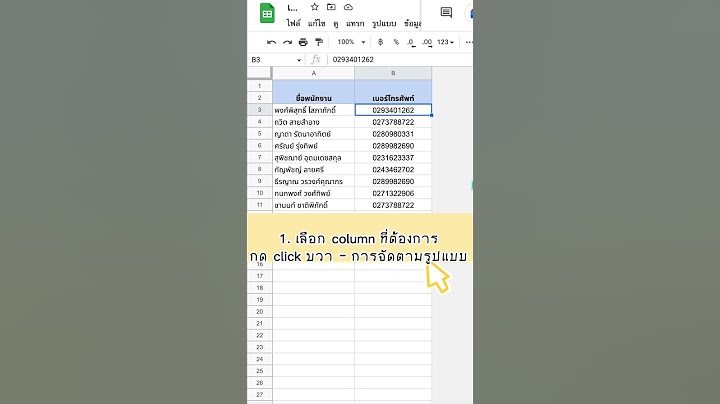Open the Google Sheets home icon
720x404 pixels.
point(267,13)
